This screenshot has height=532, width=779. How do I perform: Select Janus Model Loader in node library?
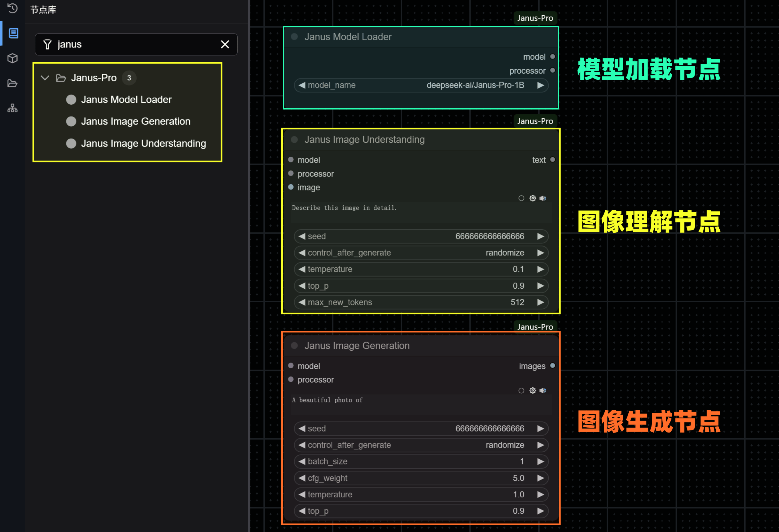tap(126, 99)
